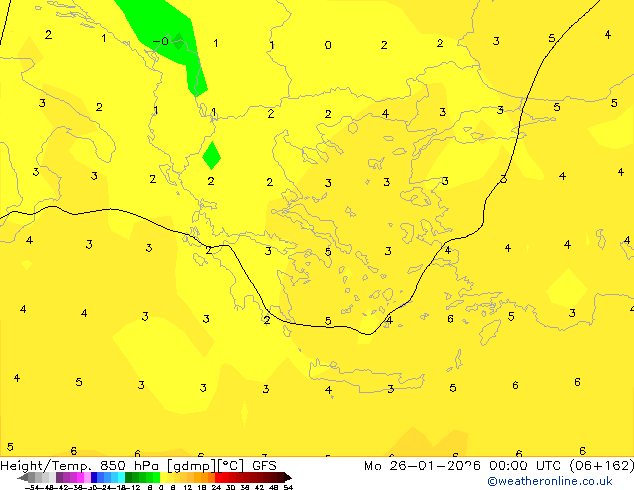Click the (06+162) forecast hour label

click(x=598, y=465)
